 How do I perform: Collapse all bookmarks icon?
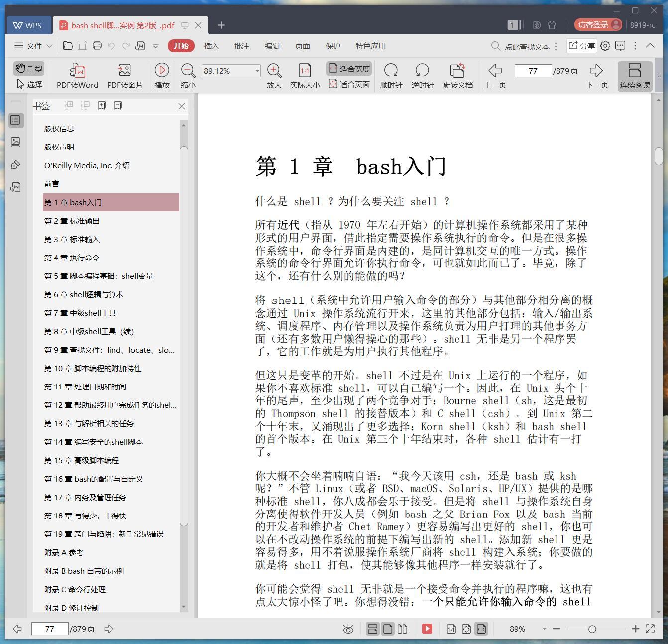pyautogui.click(x=85, y=105)
